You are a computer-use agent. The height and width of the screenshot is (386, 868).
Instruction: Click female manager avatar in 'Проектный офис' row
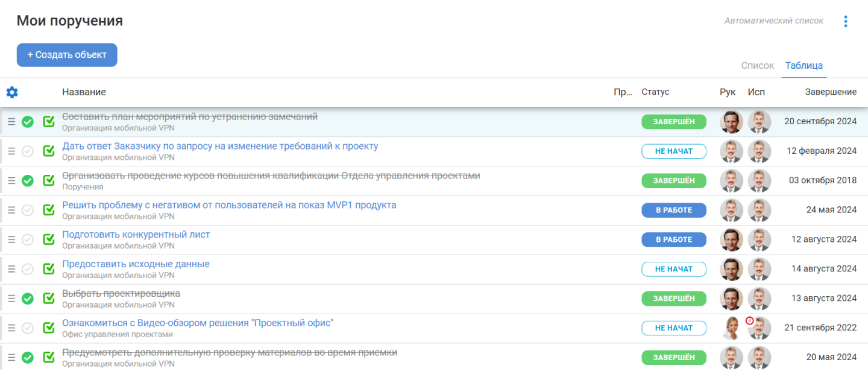point(731,328)
